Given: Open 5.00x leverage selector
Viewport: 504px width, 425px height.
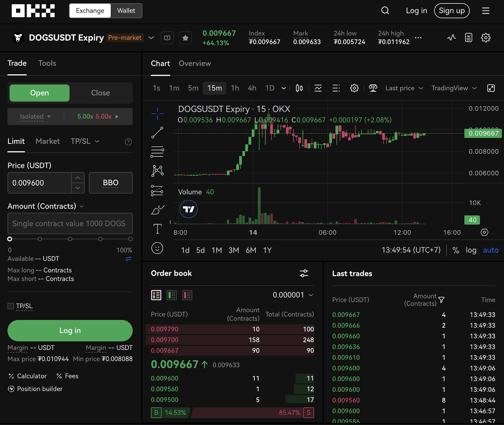Looking at the screenshot, I should 98,116.
